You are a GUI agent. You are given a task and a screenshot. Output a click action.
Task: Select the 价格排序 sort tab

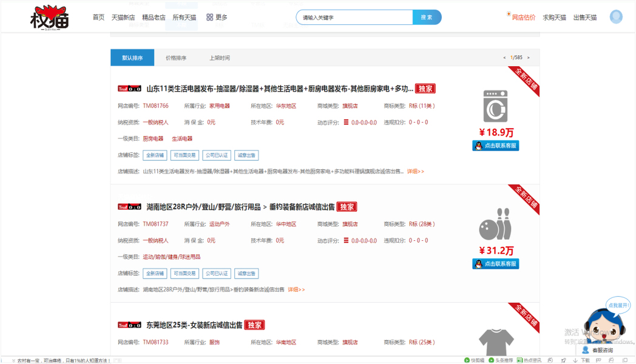click(176, 58)
